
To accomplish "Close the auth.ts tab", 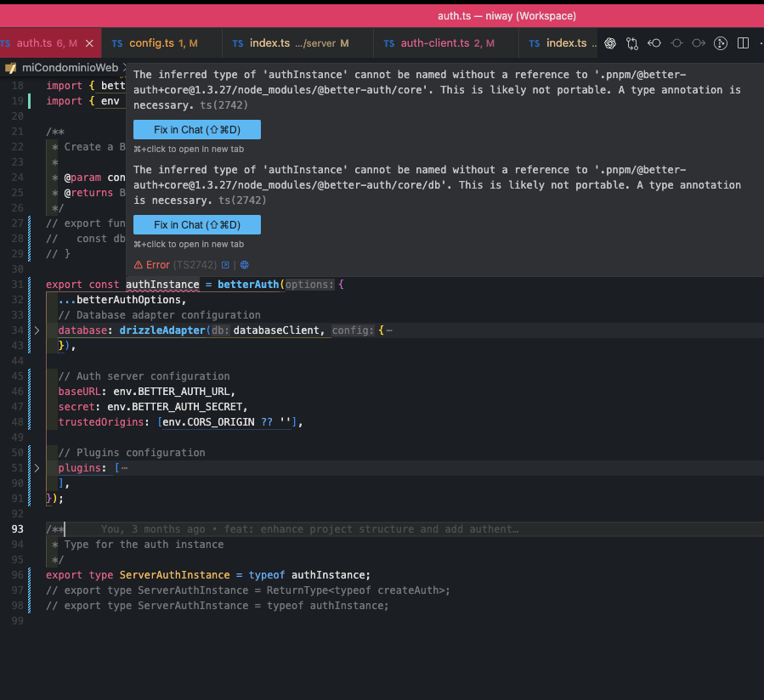I will point(89,43).
